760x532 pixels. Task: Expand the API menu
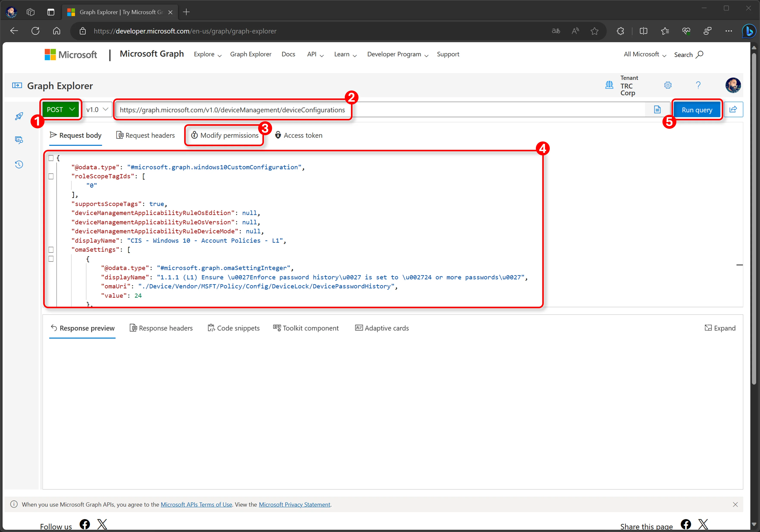[315, 54]
